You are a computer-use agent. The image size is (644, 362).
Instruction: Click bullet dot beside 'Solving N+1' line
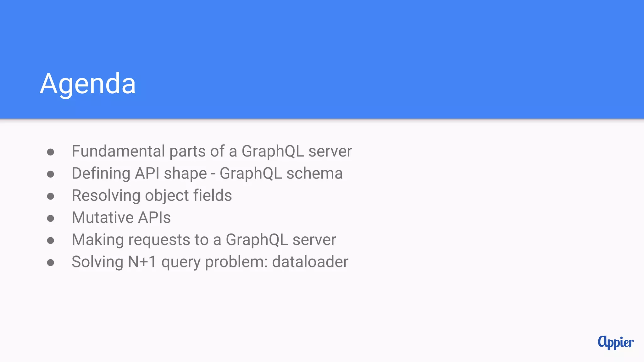click(50, 263)
